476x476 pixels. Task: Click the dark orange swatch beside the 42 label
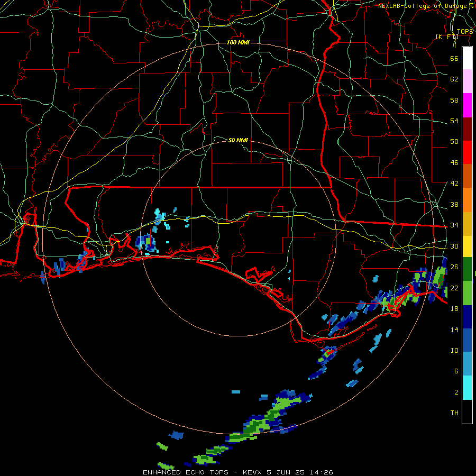click(x=467, y=176)
